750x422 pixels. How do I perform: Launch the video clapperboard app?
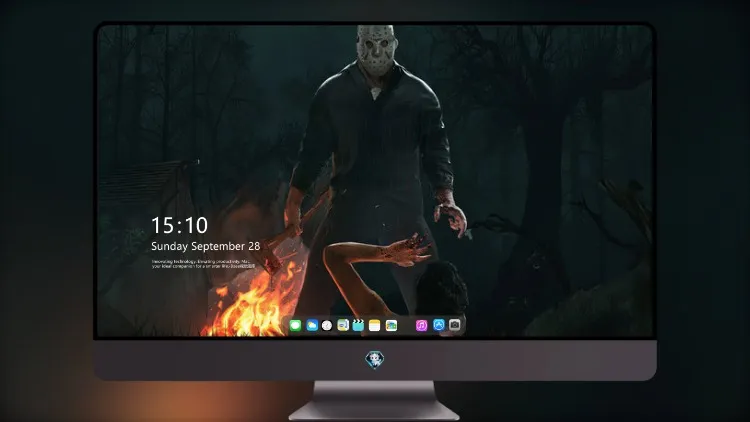click(x=358, y=325)
